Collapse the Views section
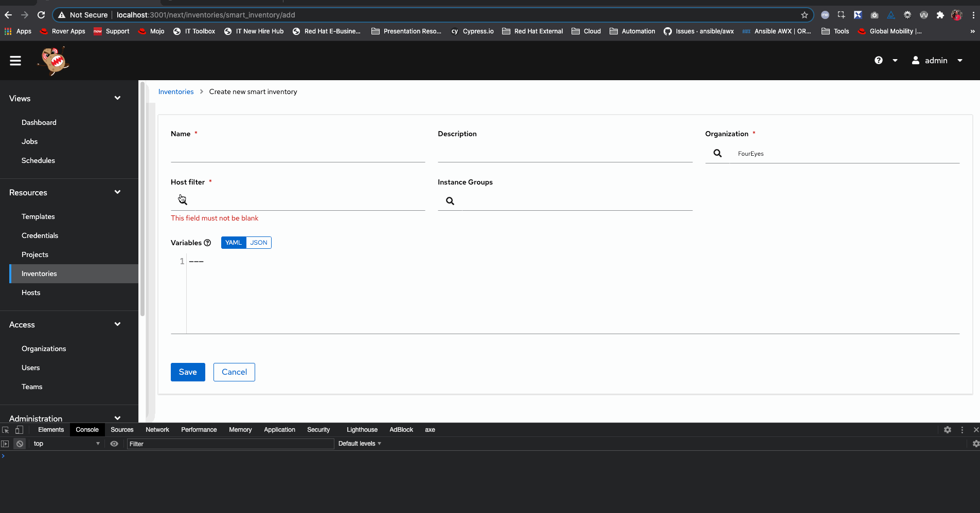Viewport: 980px width, 513px height. 117,98
